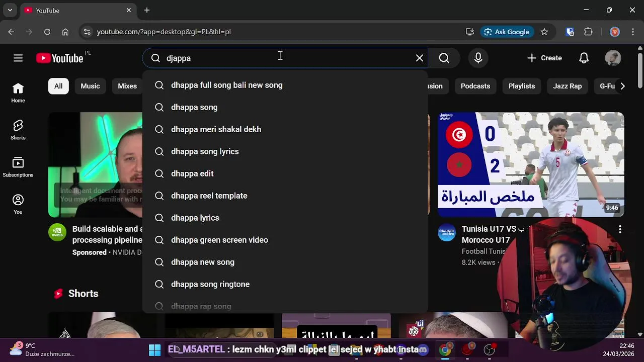The image size is (644, 362).
Task: Pick suggestion 'dhappa song ringtone'
Action: [285, 284]
